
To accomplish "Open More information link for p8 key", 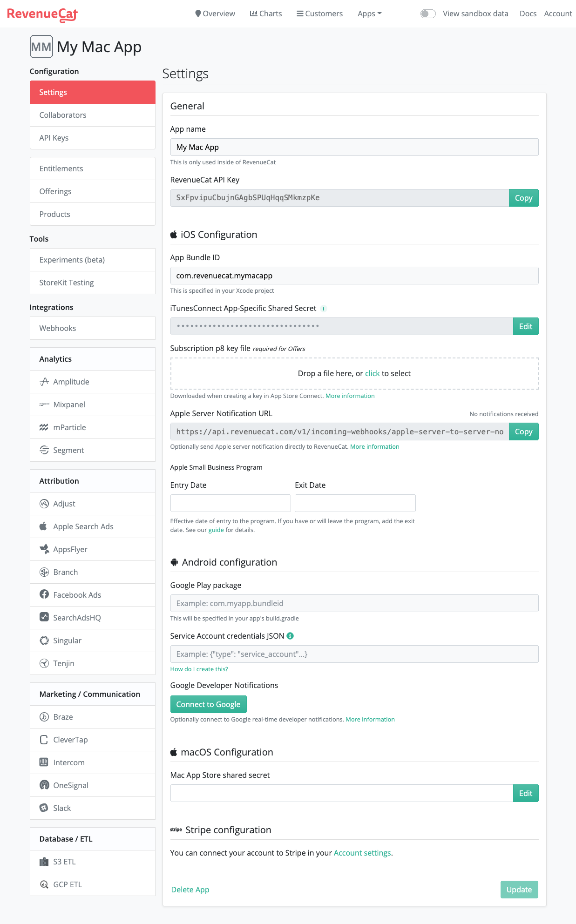I will [x=350, y=396].
